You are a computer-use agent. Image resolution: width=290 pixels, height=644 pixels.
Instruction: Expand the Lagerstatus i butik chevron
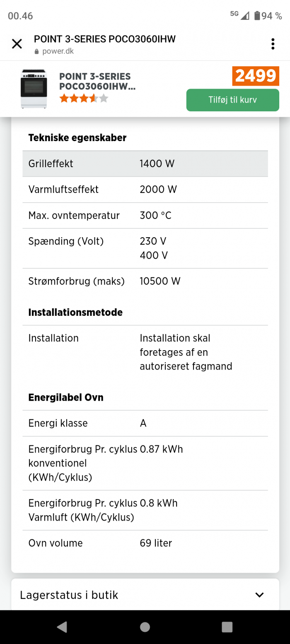[259, 595]
